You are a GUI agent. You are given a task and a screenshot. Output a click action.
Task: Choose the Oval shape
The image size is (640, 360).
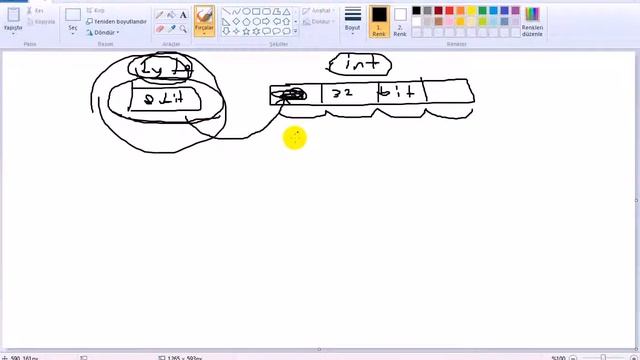click(x=246, y=12)
